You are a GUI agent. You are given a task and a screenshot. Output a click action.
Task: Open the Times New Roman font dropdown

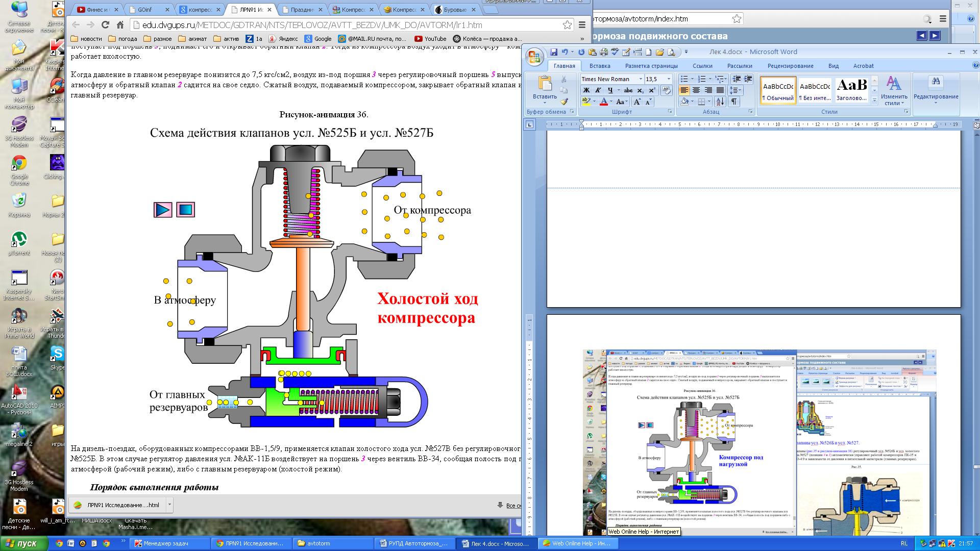(641, 79)
